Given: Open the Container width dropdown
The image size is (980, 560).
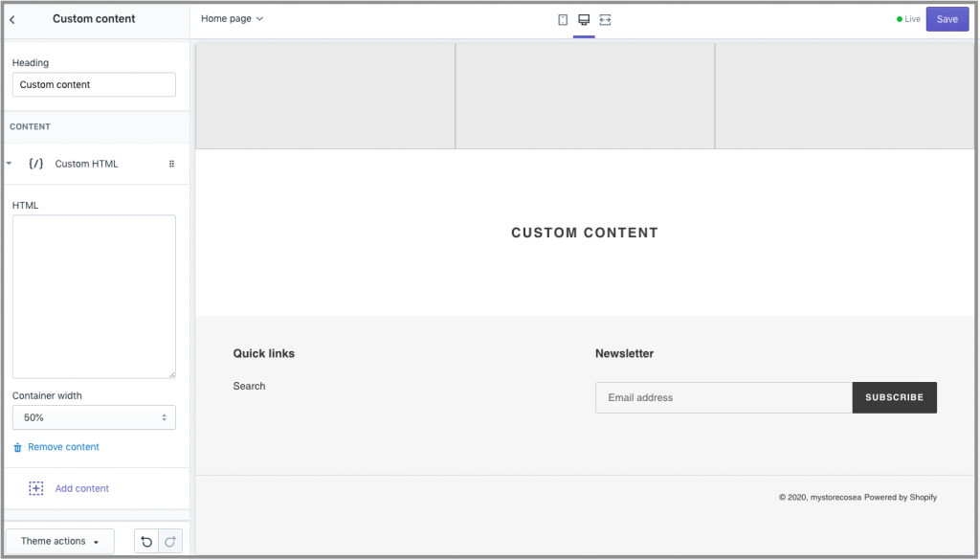Looking at the screenshot, I should click(x=94, y=417).
